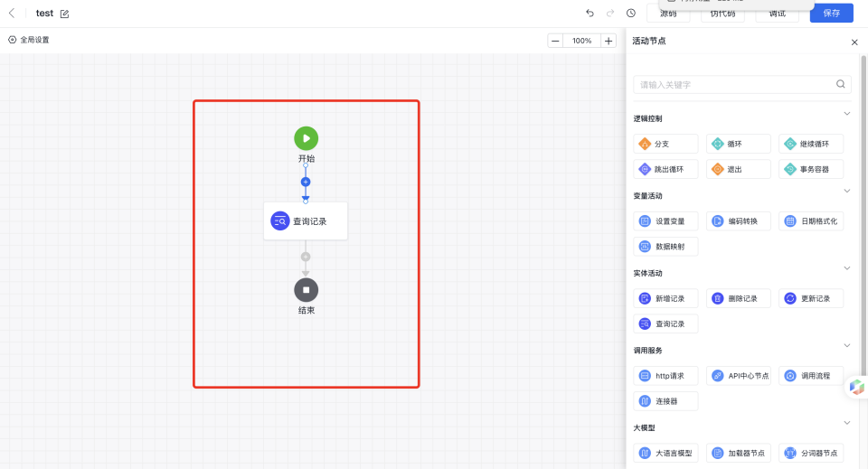The height and width of the screenshot is (469, 868).
Task: Zoom in with the plus button
Action: point(609,41)
